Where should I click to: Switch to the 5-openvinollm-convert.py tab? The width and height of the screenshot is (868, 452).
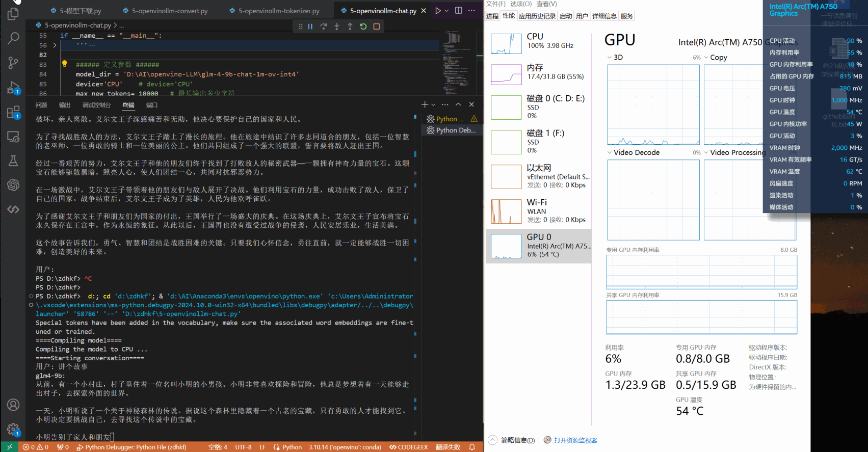(165, 11)
